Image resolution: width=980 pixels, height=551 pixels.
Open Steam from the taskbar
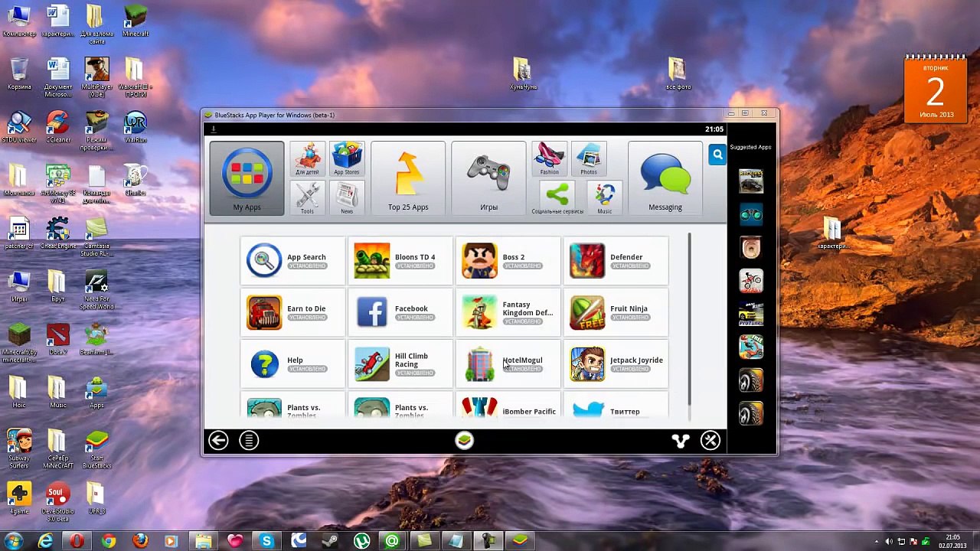329,541
